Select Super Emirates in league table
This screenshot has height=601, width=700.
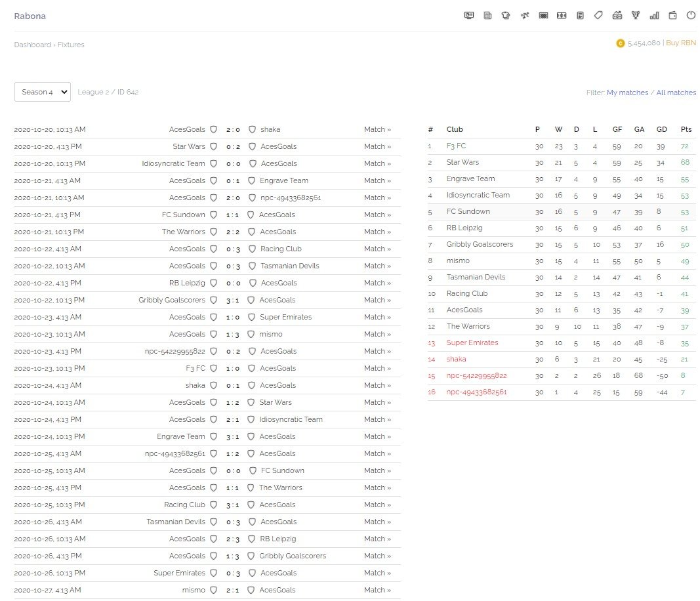pos(472,343)
